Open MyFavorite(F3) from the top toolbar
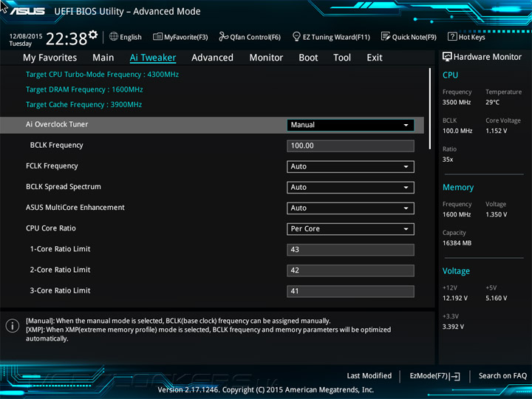Image resolution: width=532 pixels, height=399 pixels. [180, 37]
